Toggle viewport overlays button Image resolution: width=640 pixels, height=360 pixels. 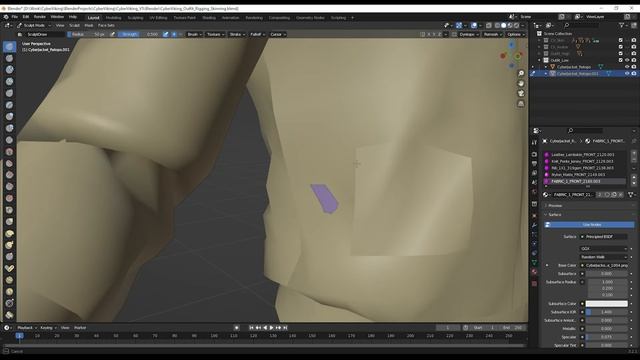pos(474,25)
